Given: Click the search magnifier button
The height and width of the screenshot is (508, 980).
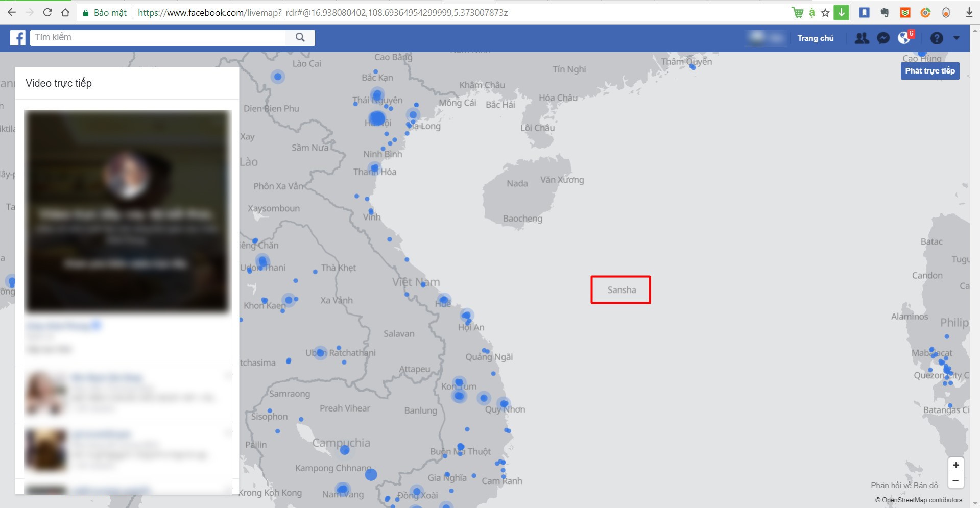Looking at the screenshot, I should click(x=300, y=37).
